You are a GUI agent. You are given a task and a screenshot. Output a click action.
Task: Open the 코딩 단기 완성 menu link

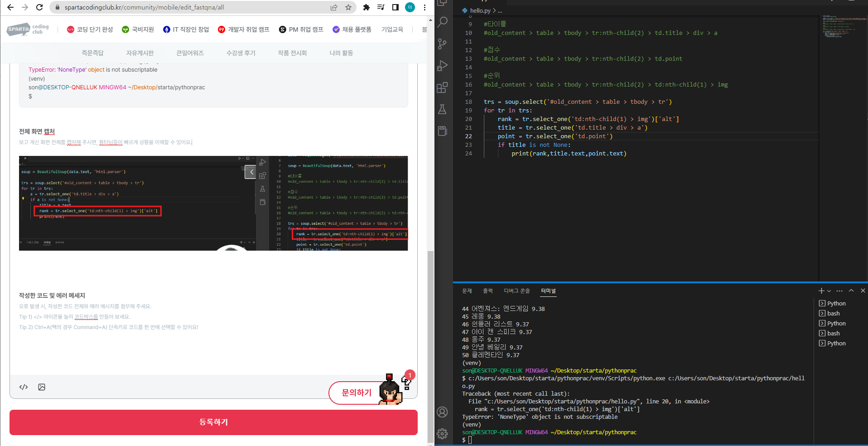coord(90,29)
